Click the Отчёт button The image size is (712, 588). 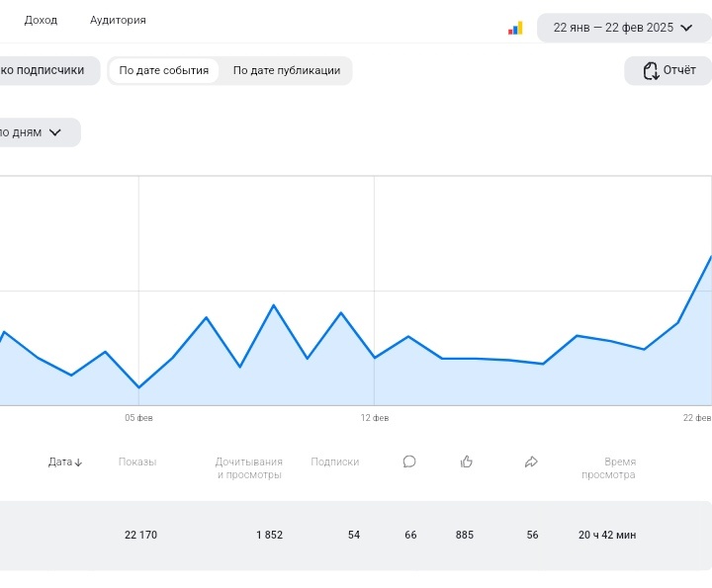pyautogui.click(x=667, y=70)
